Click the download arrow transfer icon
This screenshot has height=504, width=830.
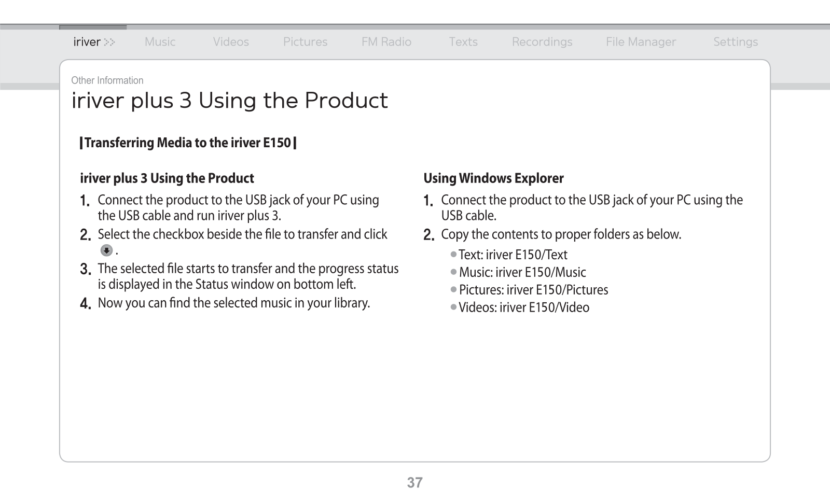106,251
